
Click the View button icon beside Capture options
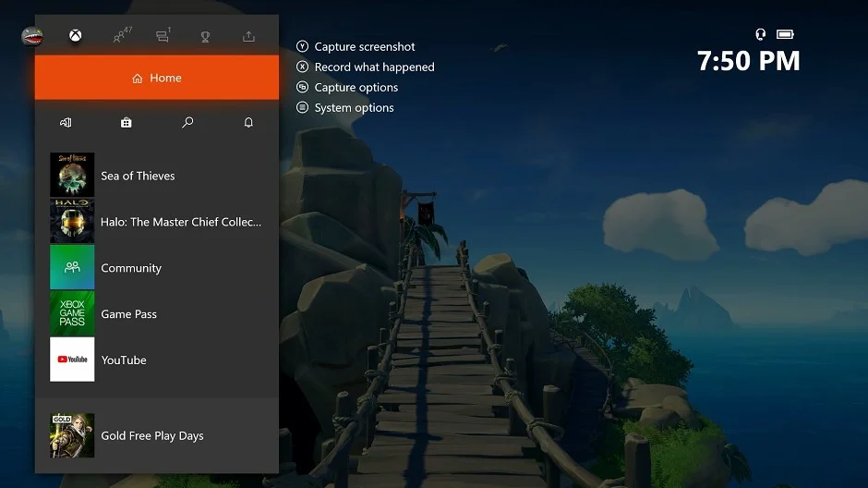point(302,87)
